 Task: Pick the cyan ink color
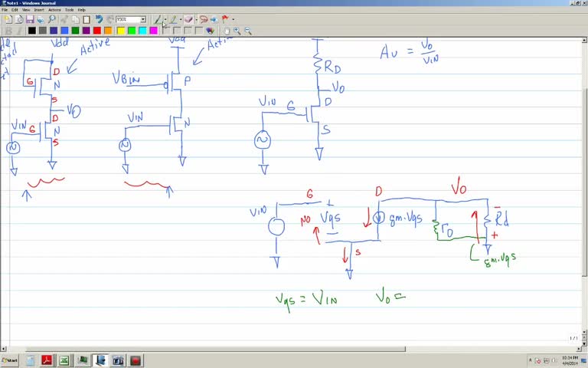[x=143, y=31]
